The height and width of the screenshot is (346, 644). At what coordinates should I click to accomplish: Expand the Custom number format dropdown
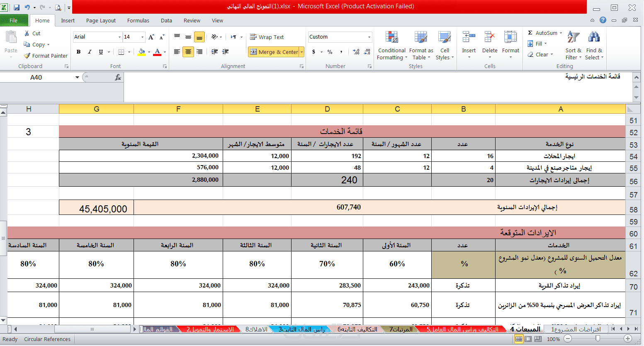click(369, 37)
